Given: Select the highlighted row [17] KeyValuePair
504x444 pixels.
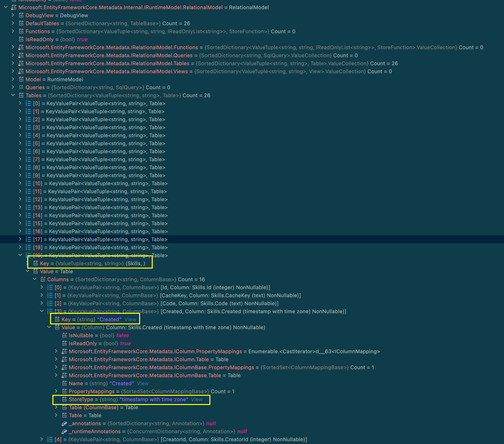Looking at the screenshot, I should [99, 239].
